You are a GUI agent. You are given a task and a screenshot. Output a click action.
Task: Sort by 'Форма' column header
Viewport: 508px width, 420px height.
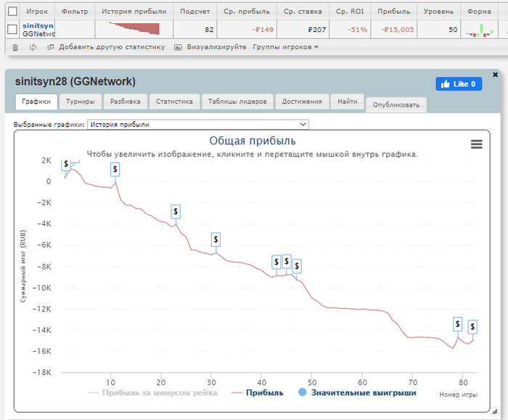pos(479,12)
